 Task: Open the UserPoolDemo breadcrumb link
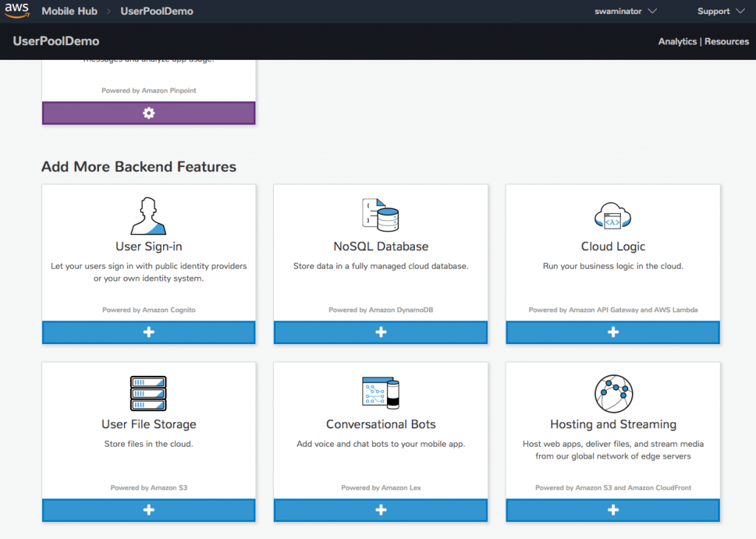157,11
